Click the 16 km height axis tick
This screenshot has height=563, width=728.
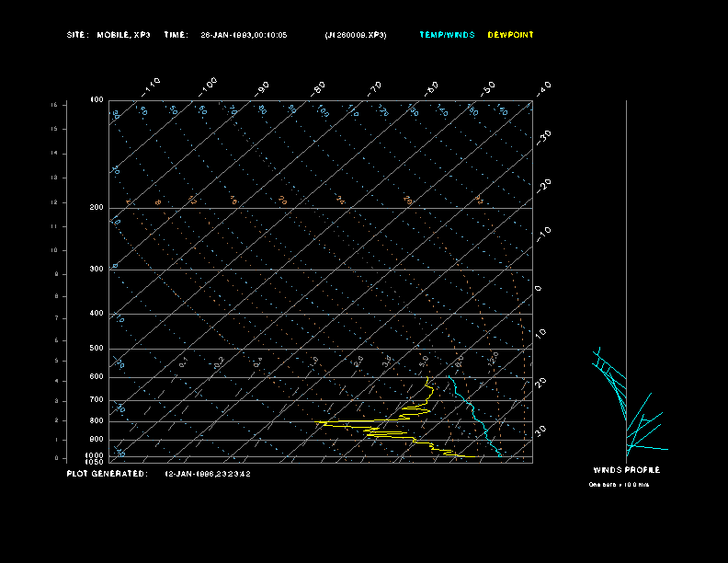54,105
